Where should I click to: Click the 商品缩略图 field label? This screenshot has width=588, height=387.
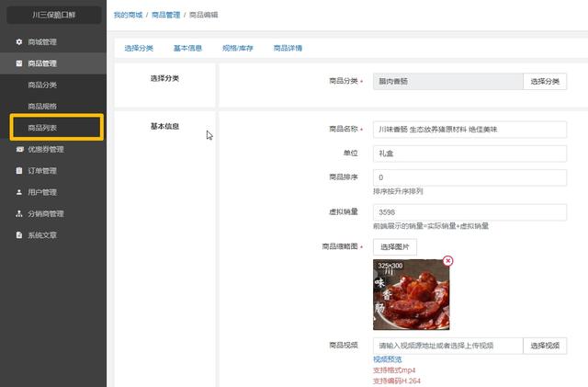point(340,246)
